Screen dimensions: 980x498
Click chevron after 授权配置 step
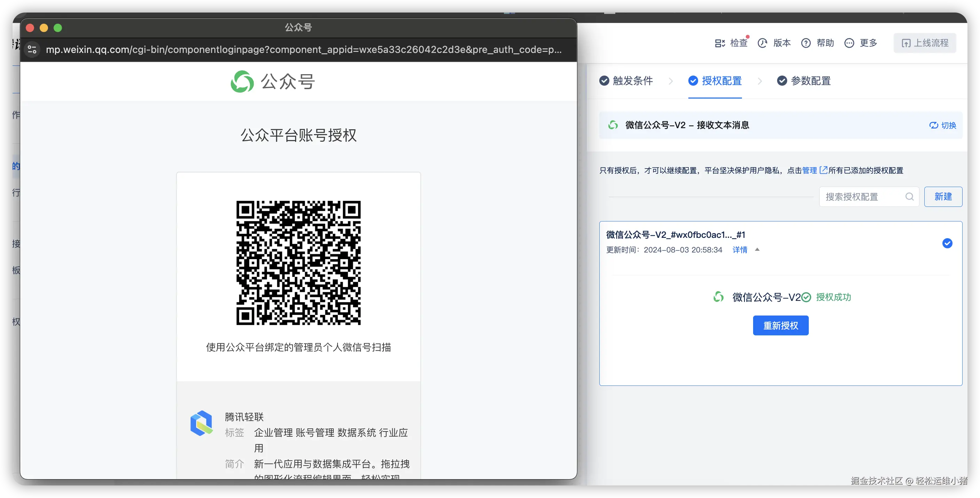[x=760, y=81]
